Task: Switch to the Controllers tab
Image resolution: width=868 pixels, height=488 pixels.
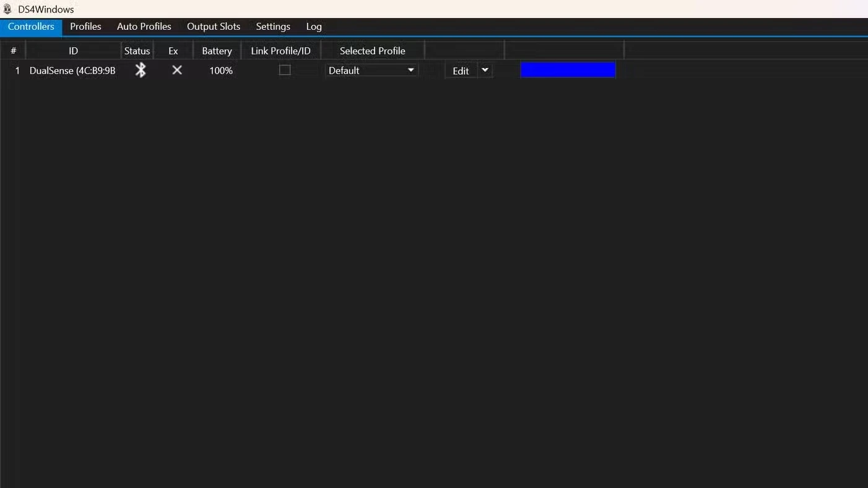Action: click(x=31, y=27)
